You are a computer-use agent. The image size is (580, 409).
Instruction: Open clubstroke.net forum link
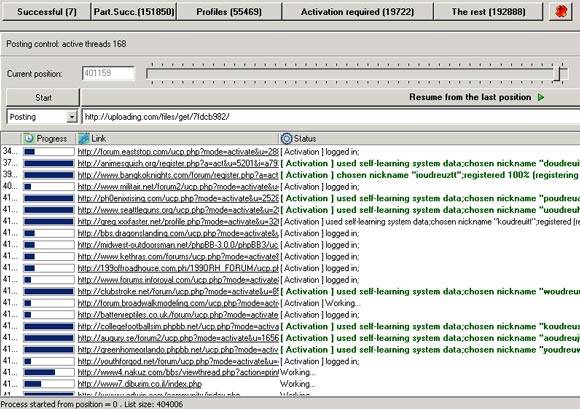tap(178, 291)
